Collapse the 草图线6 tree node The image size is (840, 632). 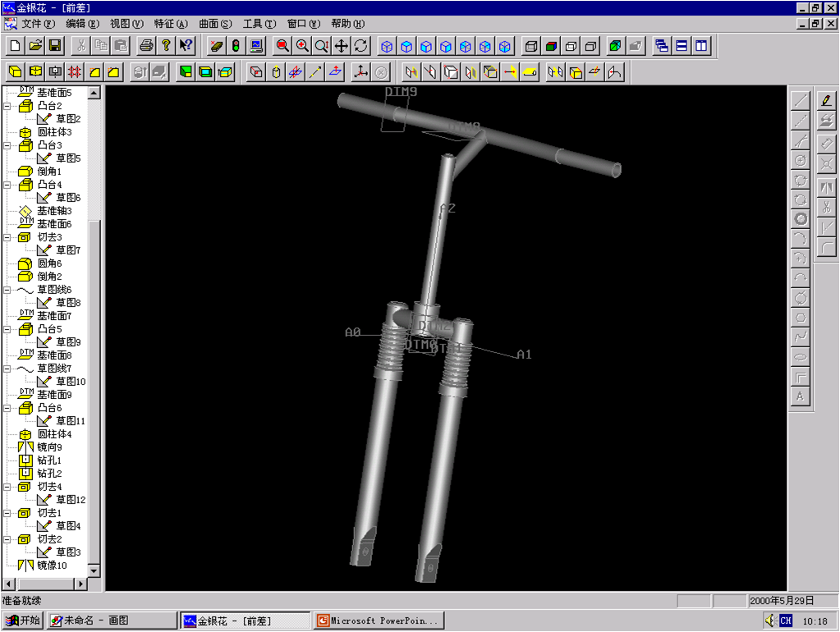tap(8, 290)
